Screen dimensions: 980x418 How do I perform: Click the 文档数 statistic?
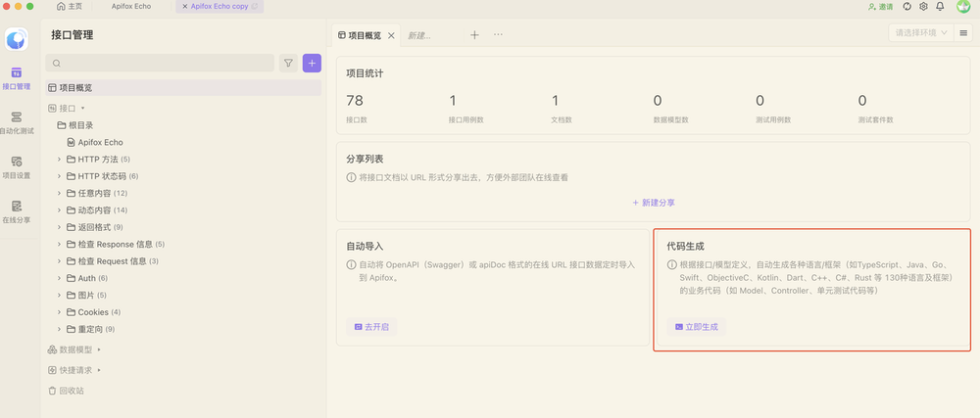pyautogui.click(x=562, y=108)
